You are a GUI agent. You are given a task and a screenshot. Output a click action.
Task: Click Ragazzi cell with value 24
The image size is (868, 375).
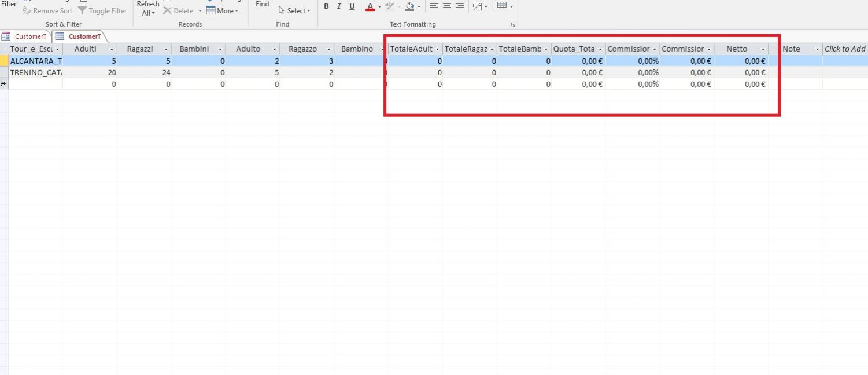tap(144, 72)
